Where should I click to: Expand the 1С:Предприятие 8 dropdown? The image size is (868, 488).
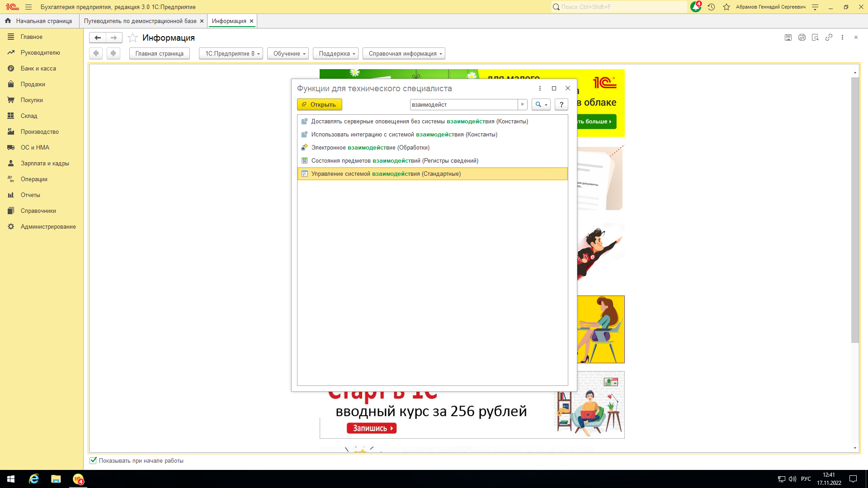pyautogui.click(x=231, y=53)
